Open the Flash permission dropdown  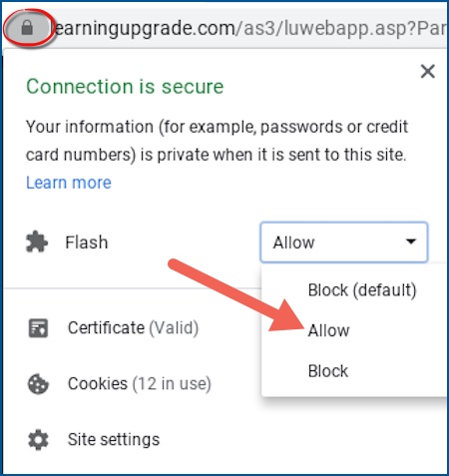[x=344, y=242]
